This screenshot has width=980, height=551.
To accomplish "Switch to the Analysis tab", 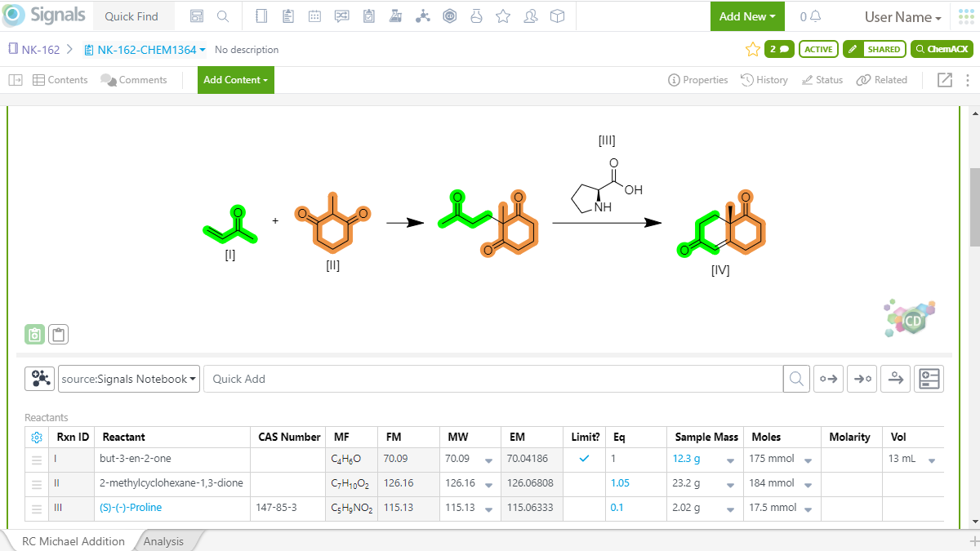I will 163,540.
